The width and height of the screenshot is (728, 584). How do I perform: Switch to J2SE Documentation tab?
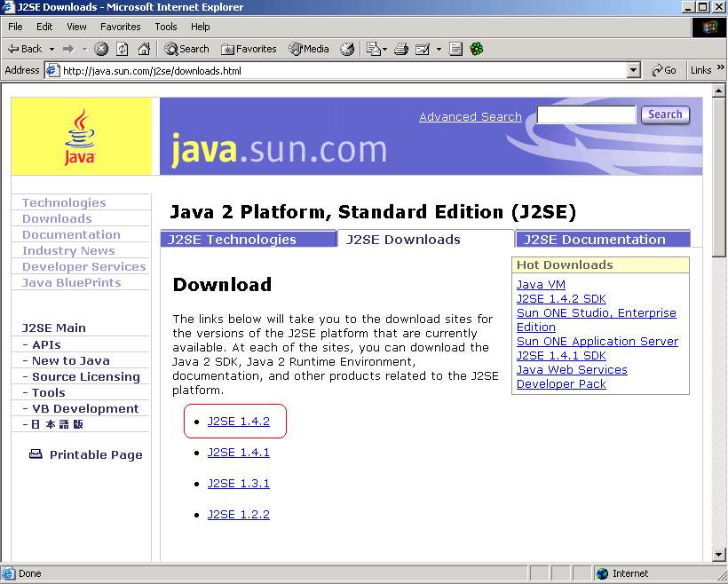pos(603,239)
